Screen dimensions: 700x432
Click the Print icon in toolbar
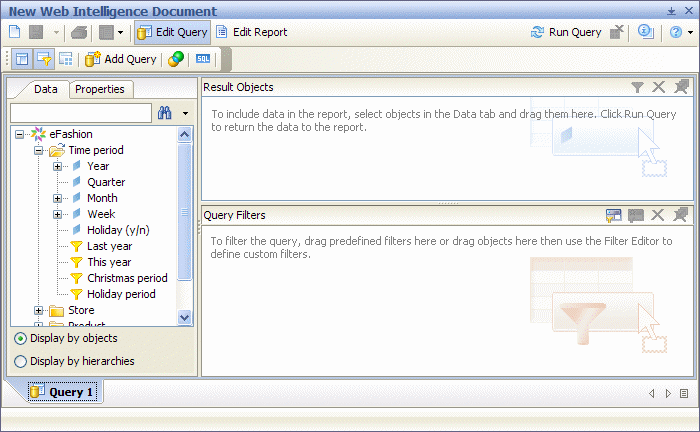pos(79,32)
